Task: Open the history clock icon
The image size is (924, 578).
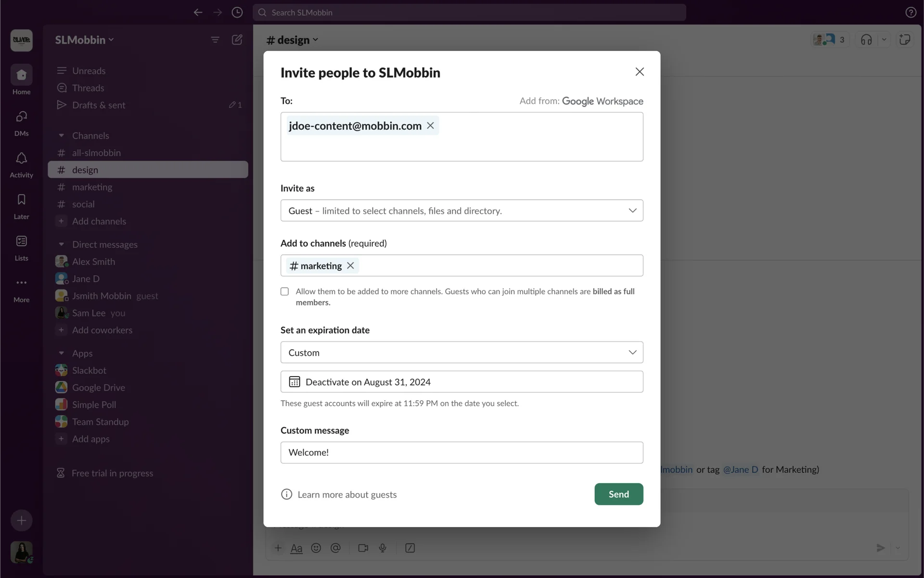Action: pos(237,13)
